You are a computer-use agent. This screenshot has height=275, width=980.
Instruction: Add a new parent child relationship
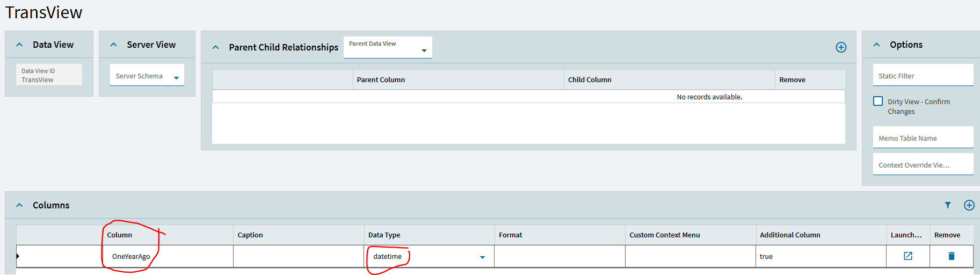pos(841,47)
